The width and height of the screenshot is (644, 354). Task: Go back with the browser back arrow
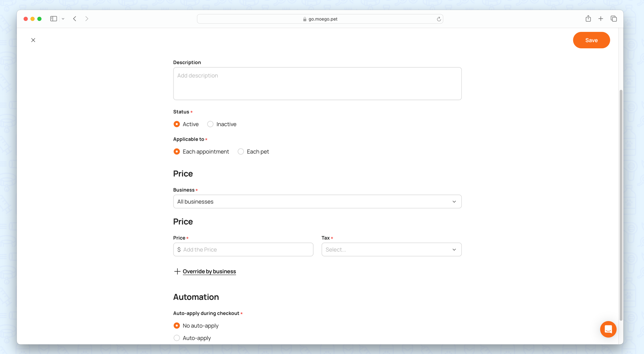coord(75,19)
